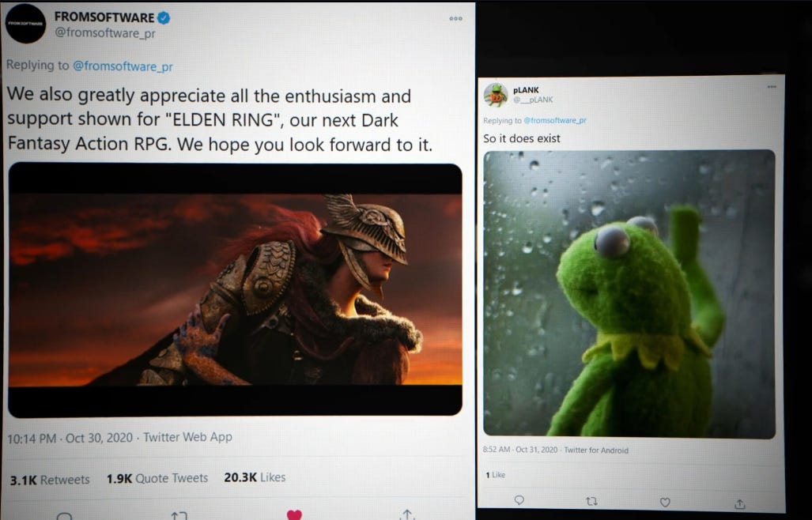Open the FROMSOFTWARE tweet's three-dot more menu
Screen dimensions: 812x520
[455, 19]
